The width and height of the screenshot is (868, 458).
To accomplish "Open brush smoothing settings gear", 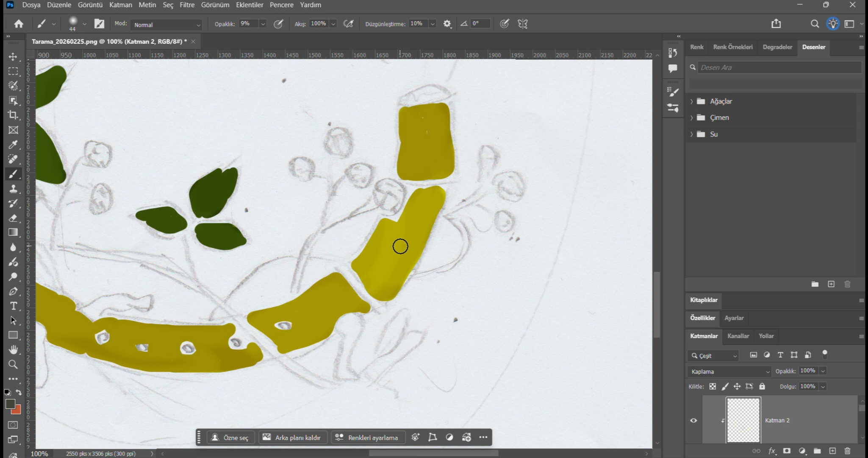I will pos(447,24).
